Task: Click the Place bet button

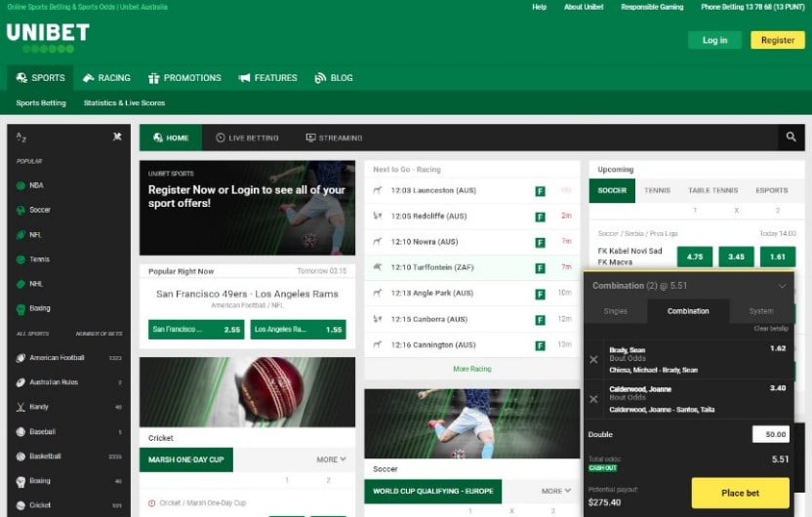Action: pos(740,493)
